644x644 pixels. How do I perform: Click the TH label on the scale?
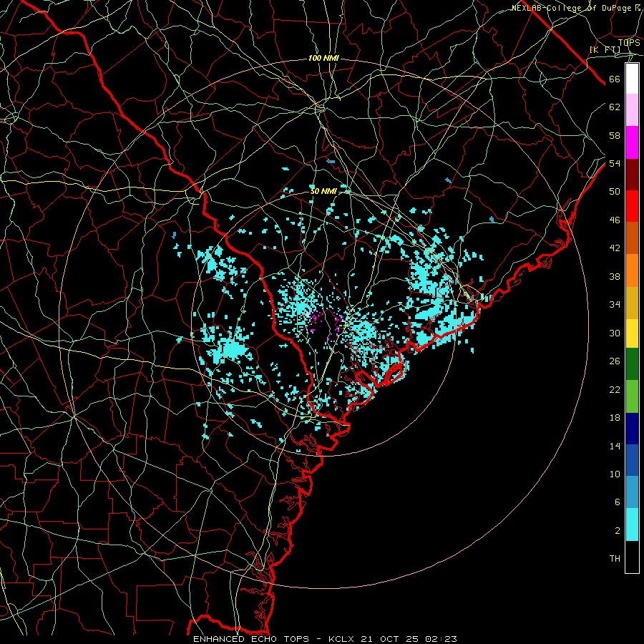click(615, 559)
